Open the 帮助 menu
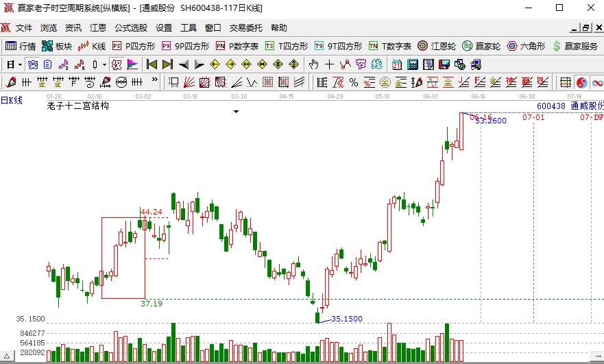This screenshot has width=604, height=364. (279, 27)
